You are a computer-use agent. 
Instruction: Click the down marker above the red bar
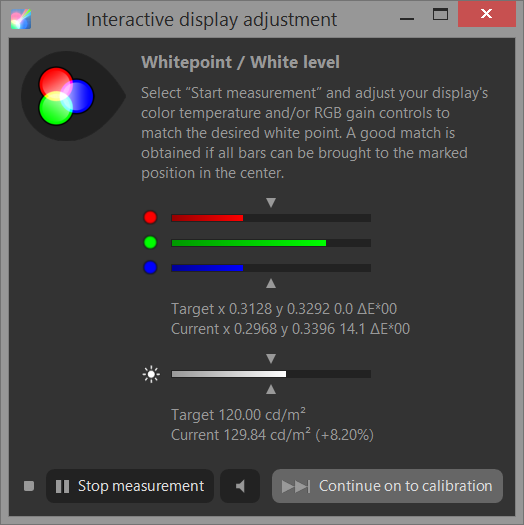click(x=271, y=202)
